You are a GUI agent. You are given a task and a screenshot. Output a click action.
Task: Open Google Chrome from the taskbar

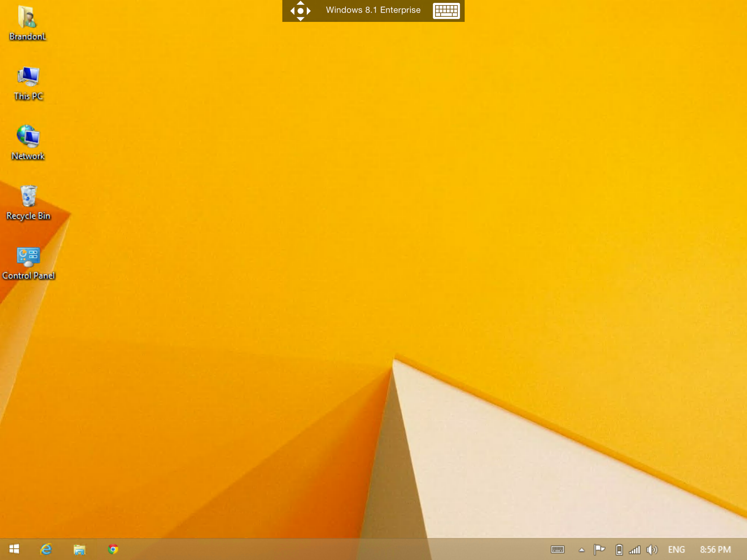(x=113, y=550)
